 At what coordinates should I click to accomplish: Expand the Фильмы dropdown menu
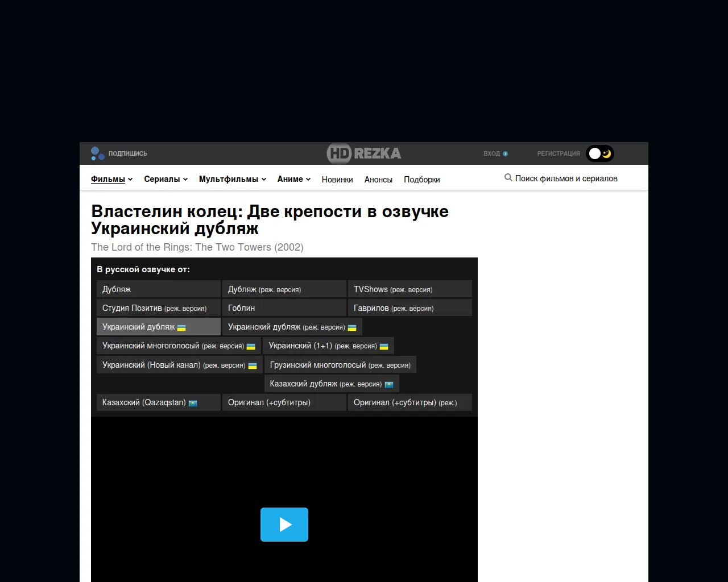[111, 179]
